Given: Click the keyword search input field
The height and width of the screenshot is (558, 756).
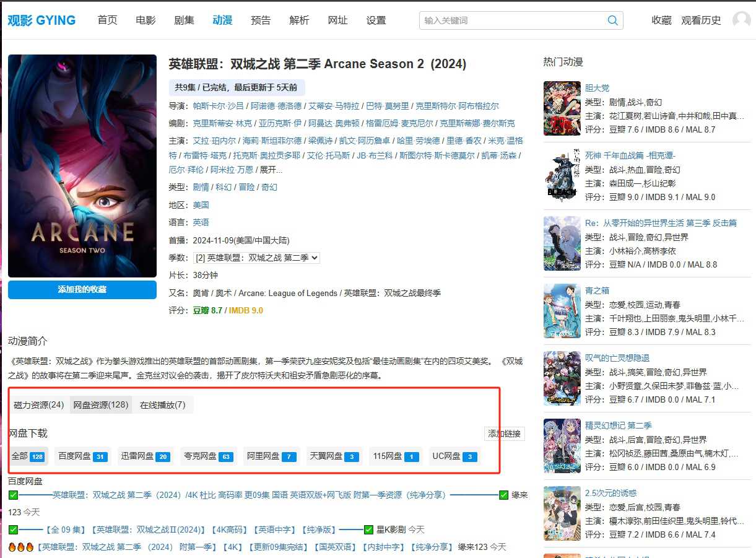Looking at the screenshot, I should tap(511, 20).
